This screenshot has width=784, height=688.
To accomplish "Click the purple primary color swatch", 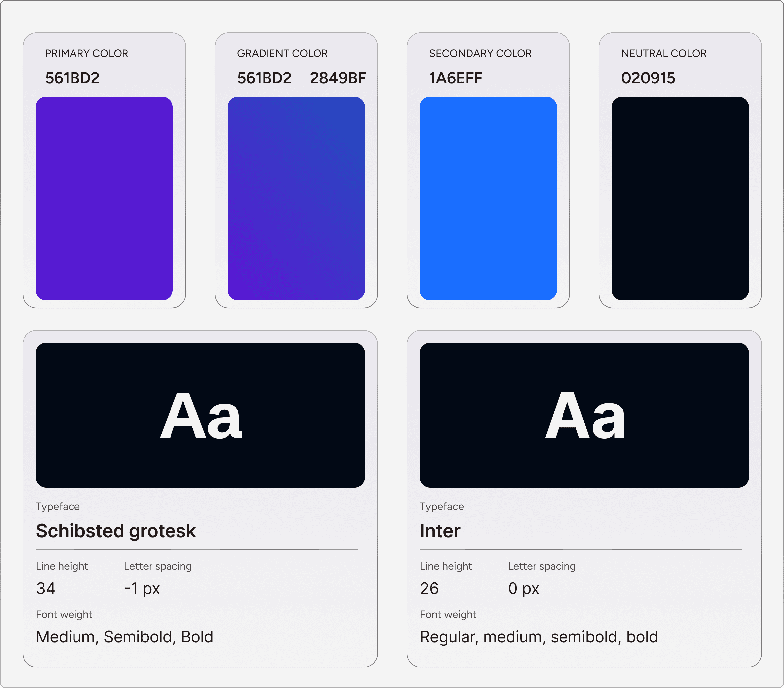I will pyautogui.click(x=104, y=198).
